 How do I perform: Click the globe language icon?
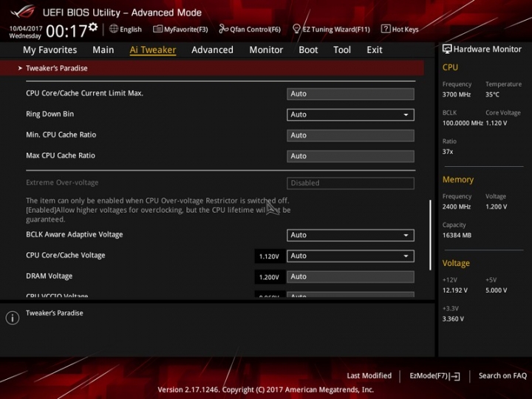tap(114, 29)
